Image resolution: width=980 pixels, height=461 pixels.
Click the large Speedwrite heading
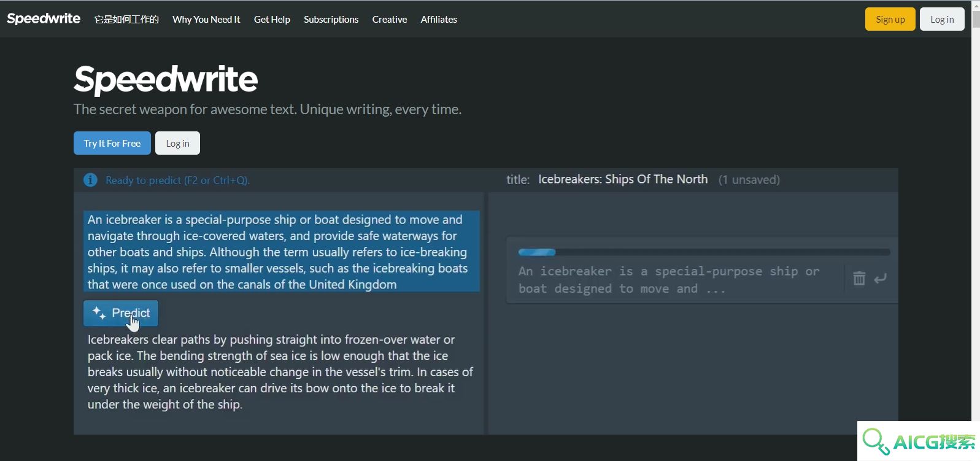(166, 79)
